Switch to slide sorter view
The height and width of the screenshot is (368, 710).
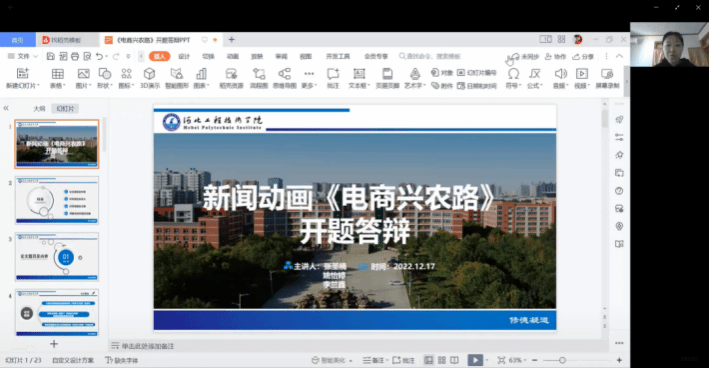tap(441, 360)
